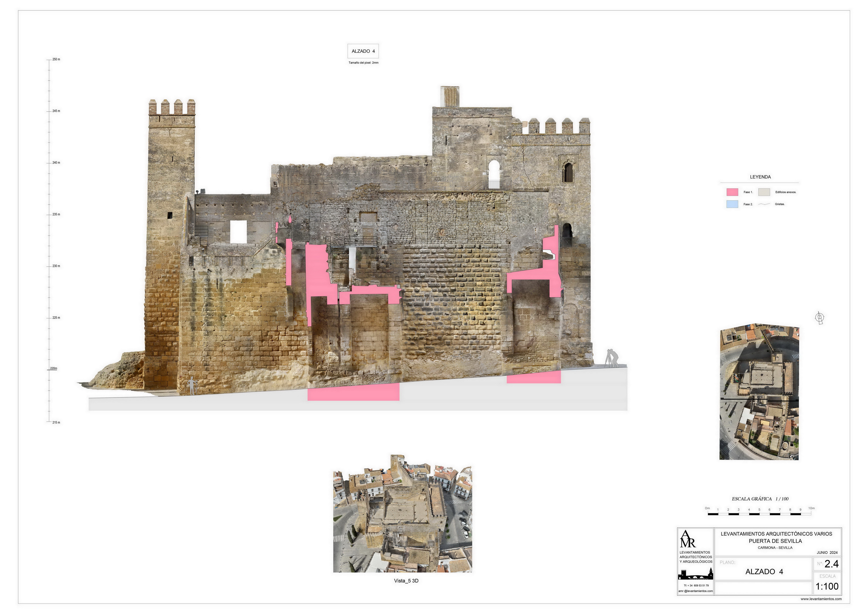This screenshot has width=868, height=614.
Task: Click the email address in title block
Action: tap(695, 591)
